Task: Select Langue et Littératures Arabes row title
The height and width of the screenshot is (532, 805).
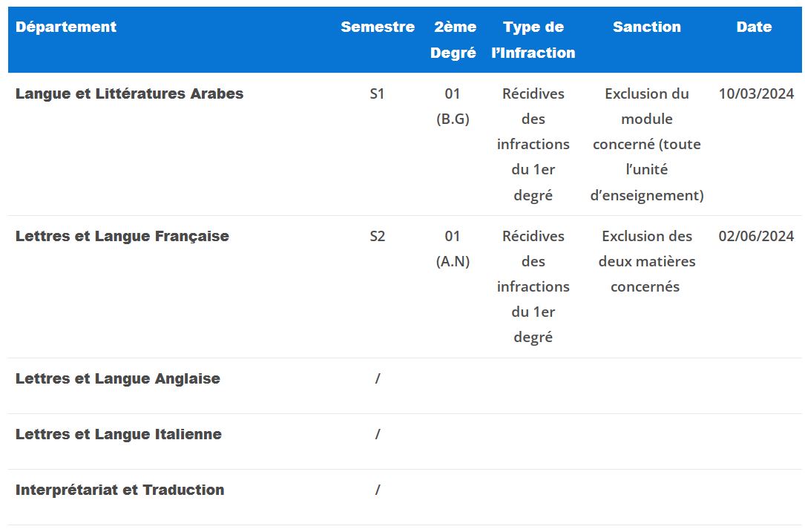Action: (x=129, y=93)
